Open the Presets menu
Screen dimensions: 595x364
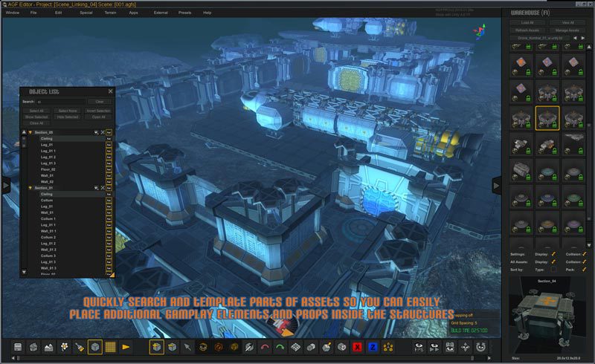tap(184, 13)
